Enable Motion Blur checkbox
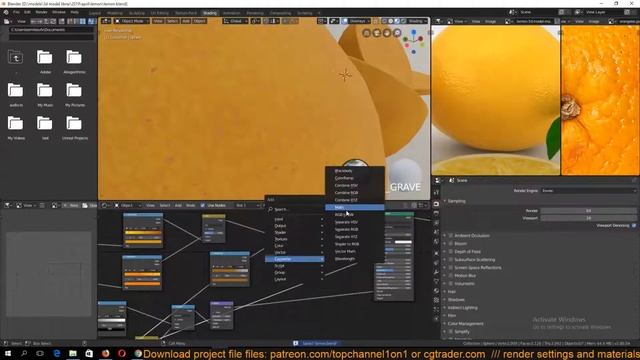Viewport: 640px width, 360px height. click(x=451, y=276)
